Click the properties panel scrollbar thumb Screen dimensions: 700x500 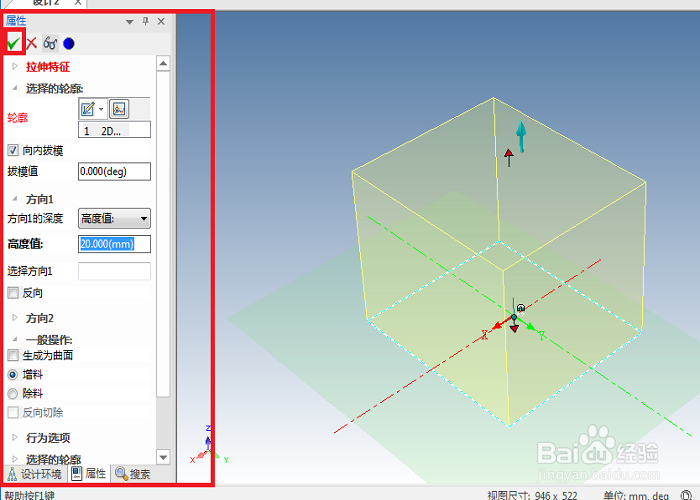163,233
